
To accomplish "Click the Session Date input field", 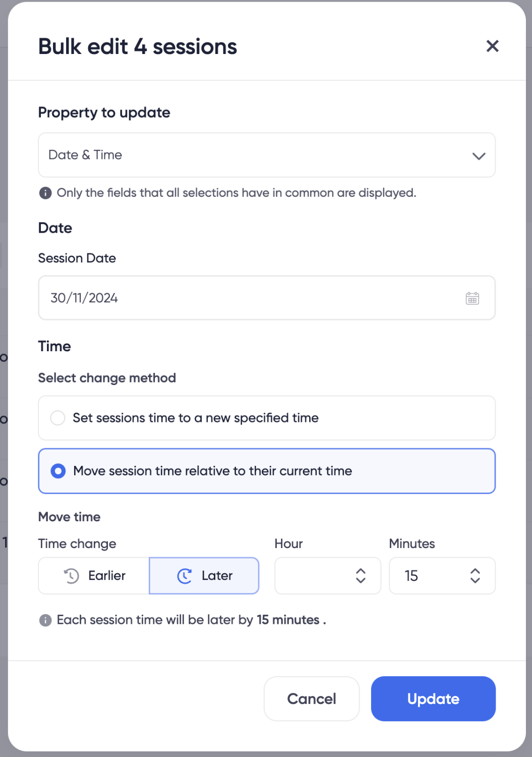I will (x=267, y=298).
